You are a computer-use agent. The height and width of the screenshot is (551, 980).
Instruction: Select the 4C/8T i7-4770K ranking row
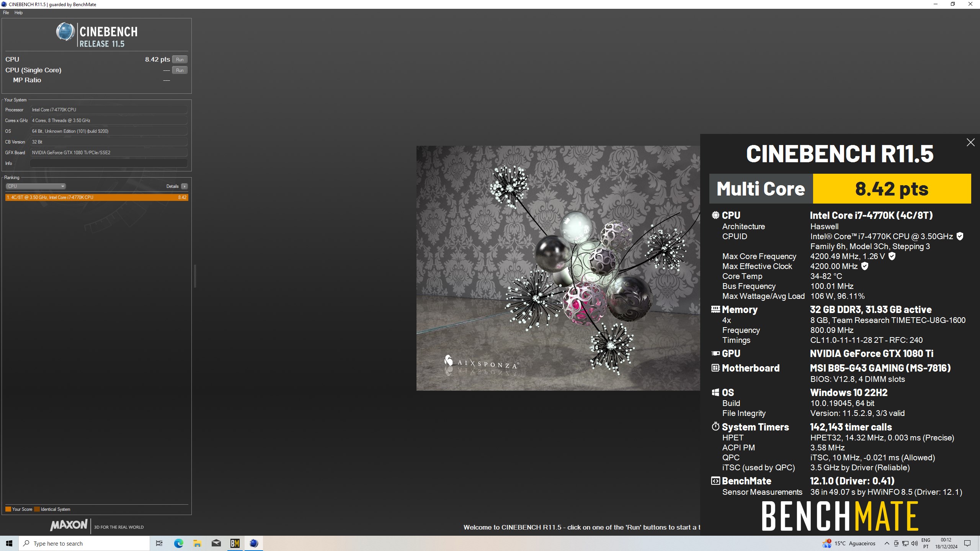96,197
